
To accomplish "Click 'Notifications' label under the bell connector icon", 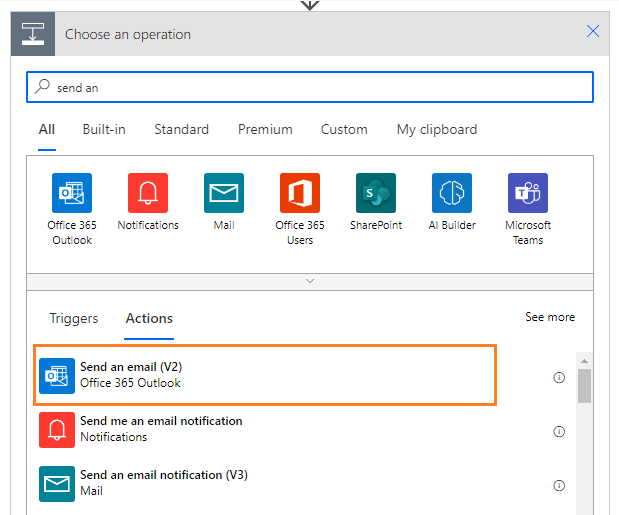I will [x=148, y=225].
